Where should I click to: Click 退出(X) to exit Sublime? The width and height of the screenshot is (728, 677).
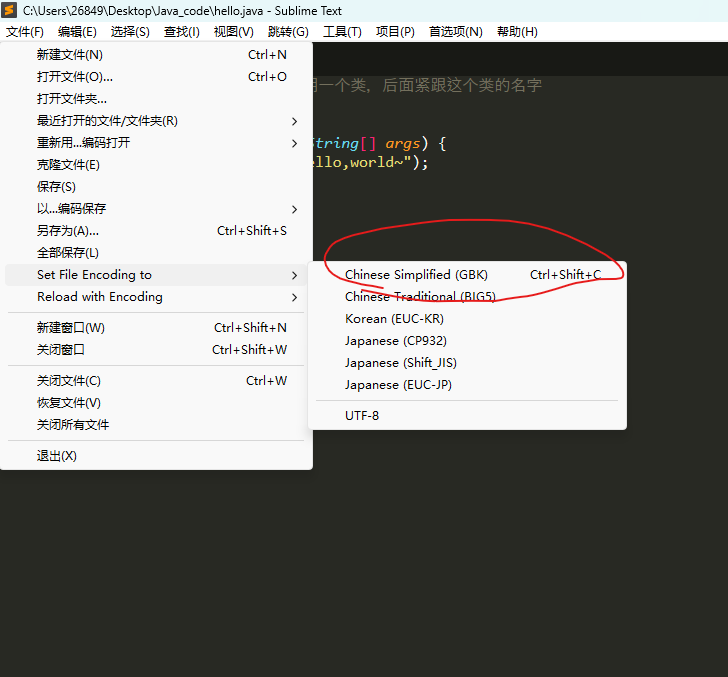click(156, 456)
